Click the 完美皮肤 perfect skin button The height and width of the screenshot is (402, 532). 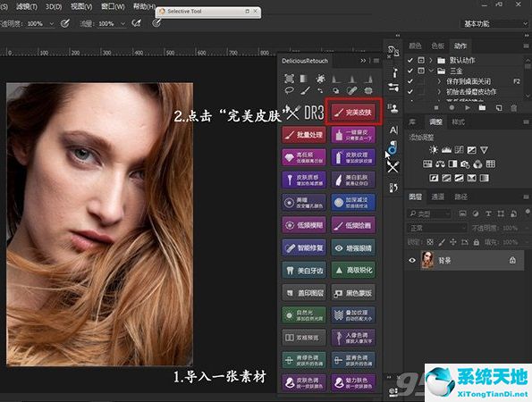point(353,112)
